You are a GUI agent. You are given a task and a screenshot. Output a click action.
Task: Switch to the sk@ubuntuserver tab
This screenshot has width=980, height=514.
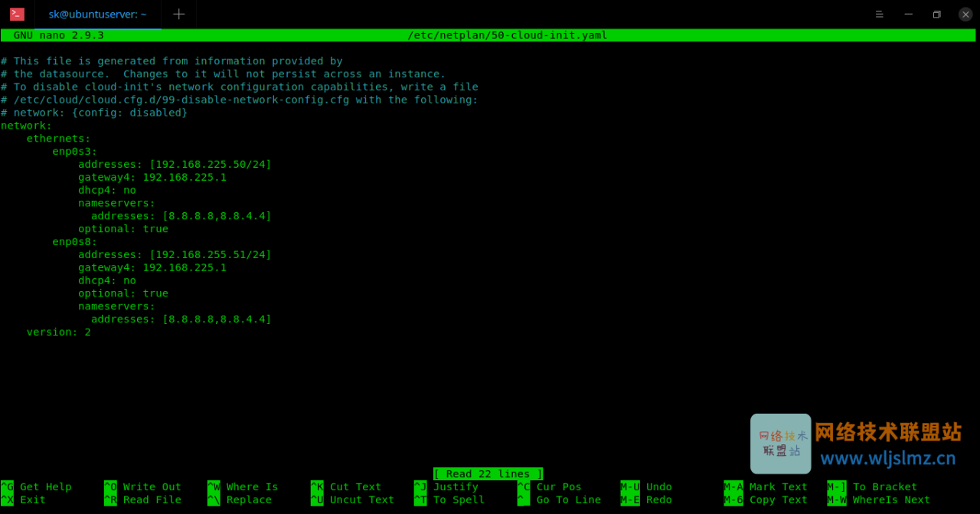(x=97, y=14)
